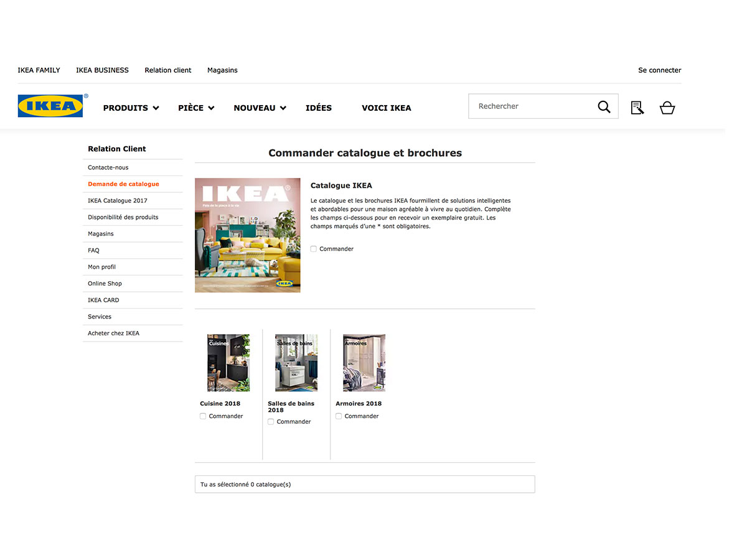Image resolution: width=747 pixels, height=560 pixels.
Task: Click the Armoires 2018 title
Action: 359,404
